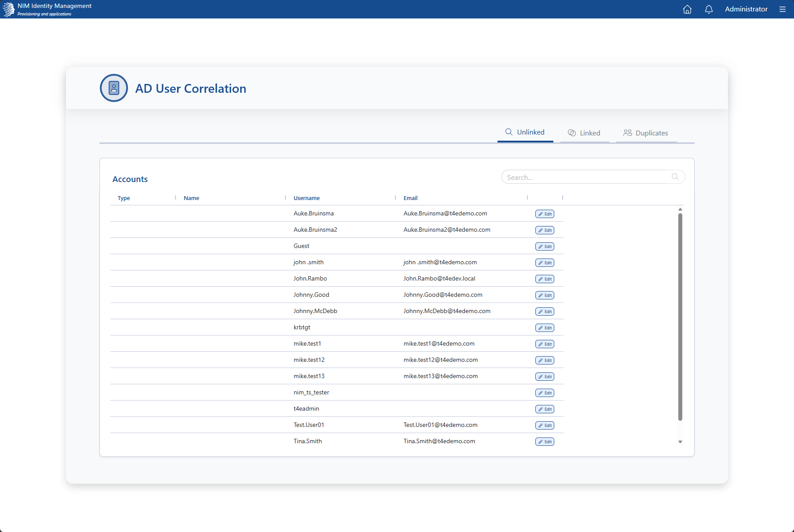Click email Johnny.Good@t4edemo.com
Viewport: 794px width, 532px height.
tap(443, 295)
